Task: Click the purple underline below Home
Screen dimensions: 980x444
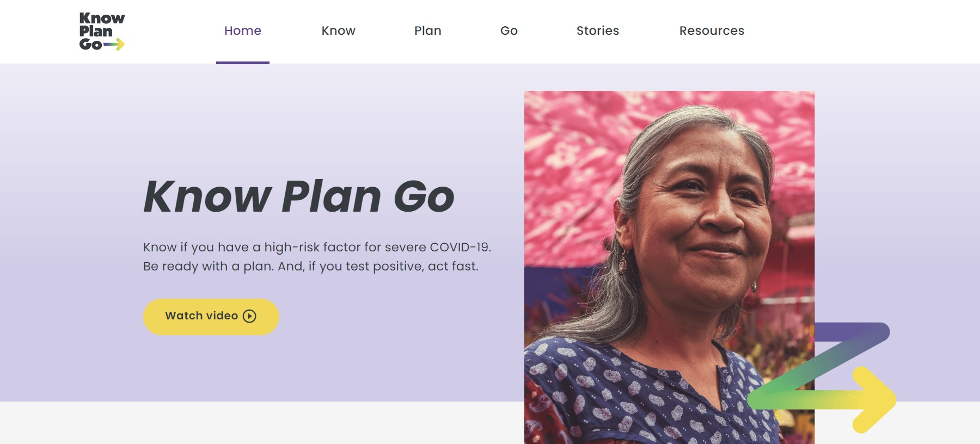Action: [243, 64]
